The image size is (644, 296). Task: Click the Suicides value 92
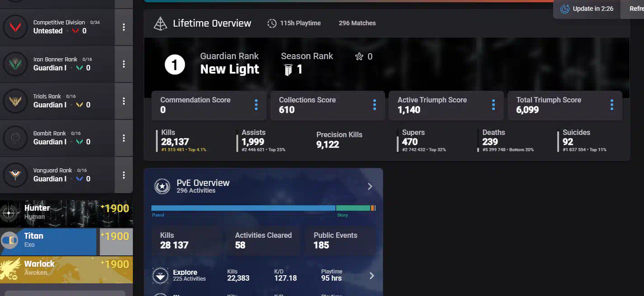point(568,142)
